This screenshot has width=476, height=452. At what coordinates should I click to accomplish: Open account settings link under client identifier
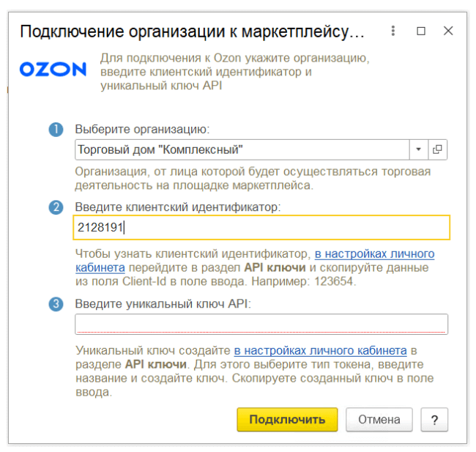tap(374, 254)
